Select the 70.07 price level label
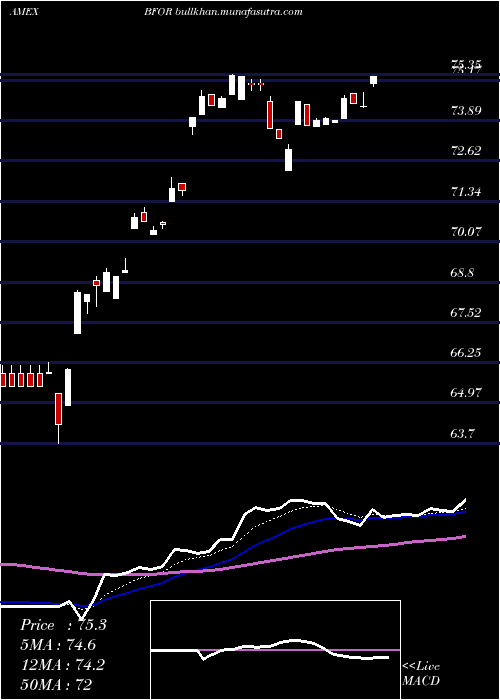Viewport: 500px width, 700px height. (467, 232)
